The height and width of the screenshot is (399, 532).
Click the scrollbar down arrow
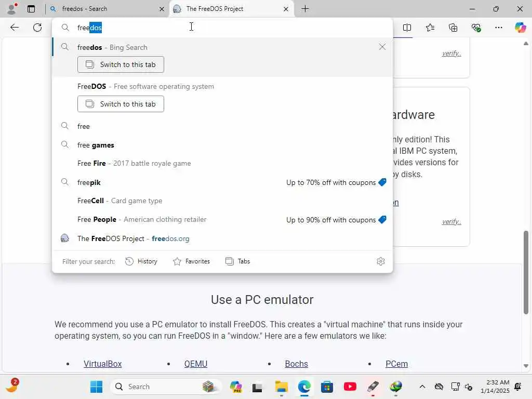point(526,366)
